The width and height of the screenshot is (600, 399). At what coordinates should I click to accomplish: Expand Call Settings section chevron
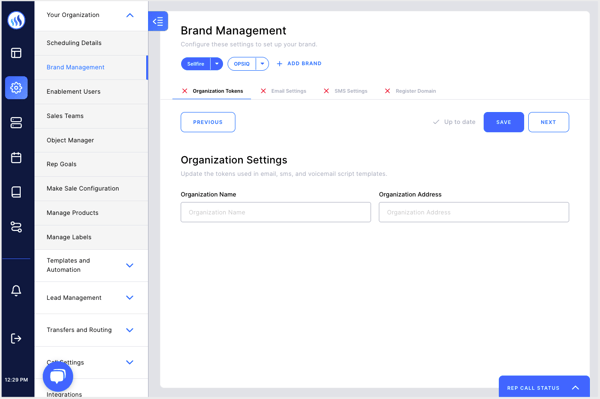coord(130,362)
